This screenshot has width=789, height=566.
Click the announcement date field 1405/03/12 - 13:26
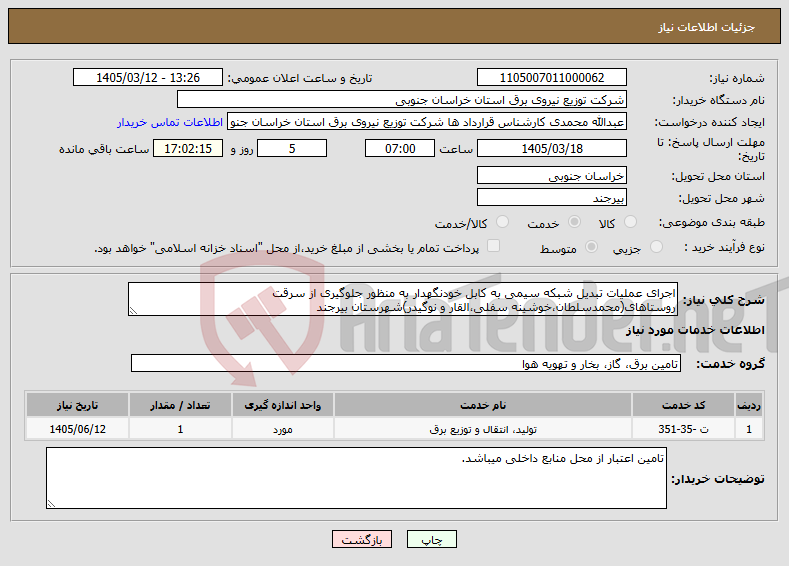point(147,77)
